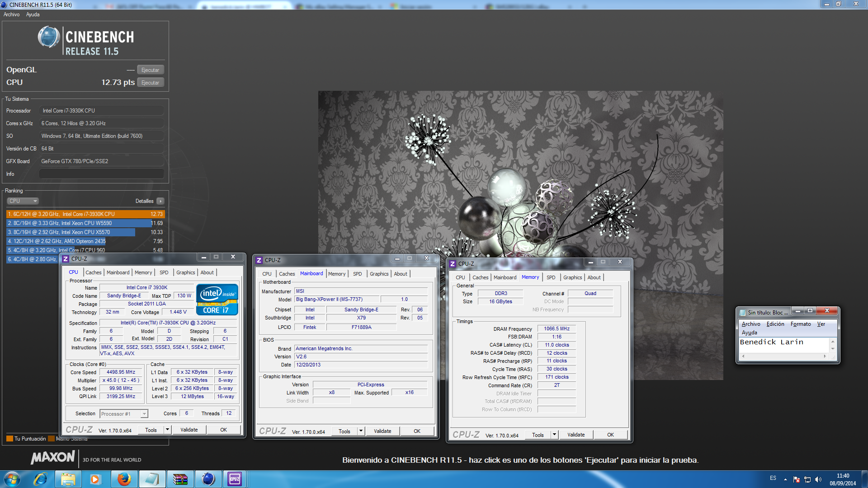Click the Cinebench title bar icon
This screenshot has height=488, width=868.
click(4, 5)
